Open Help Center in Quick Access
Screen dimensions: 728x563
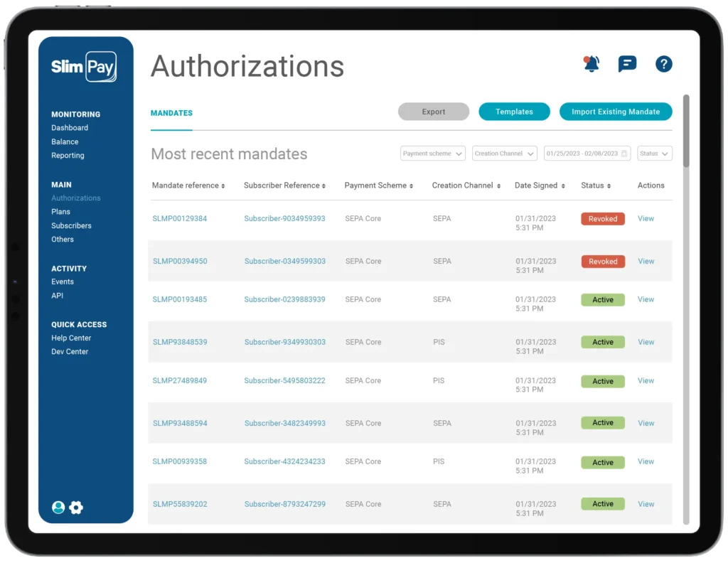pyautogui.click(x=71, y=338)
